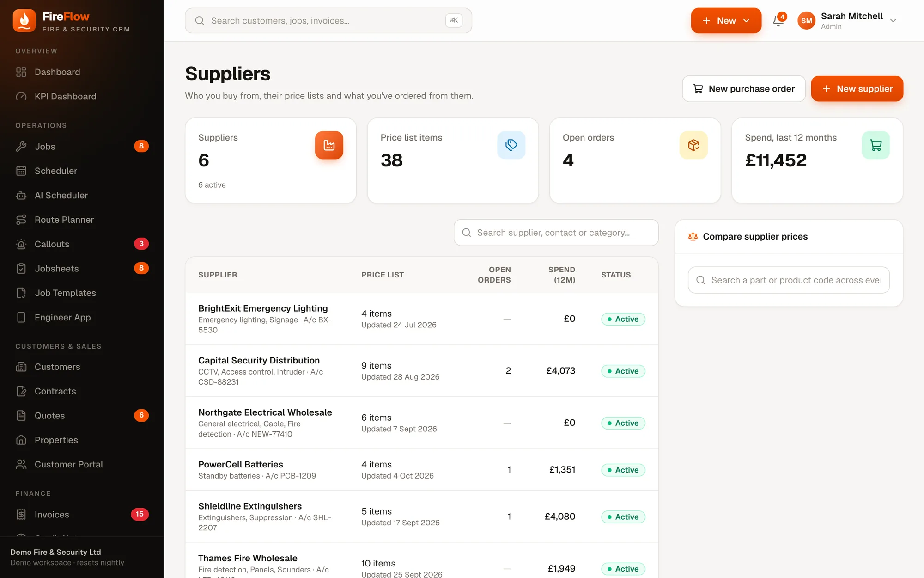Click the AI Scheduler robot icon
Screen dimensions: 924x578
21,196
